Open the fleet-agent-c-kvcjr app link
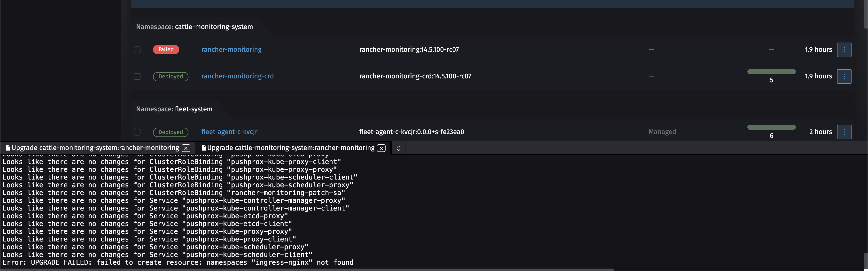Viewport: 868px width, 271px height. click(x=229, y=132)
